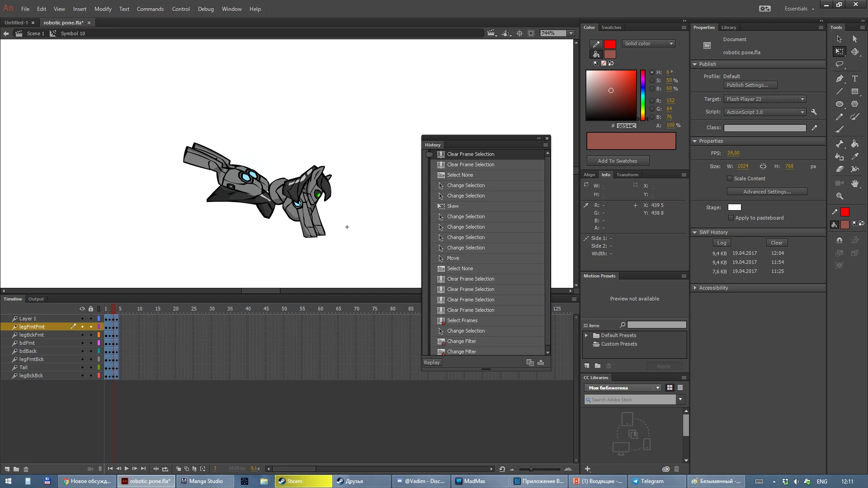The height and width of the screenshot is (488, 868).
Task: Click the Add To Swatches button
Action: tap(618, 161)
